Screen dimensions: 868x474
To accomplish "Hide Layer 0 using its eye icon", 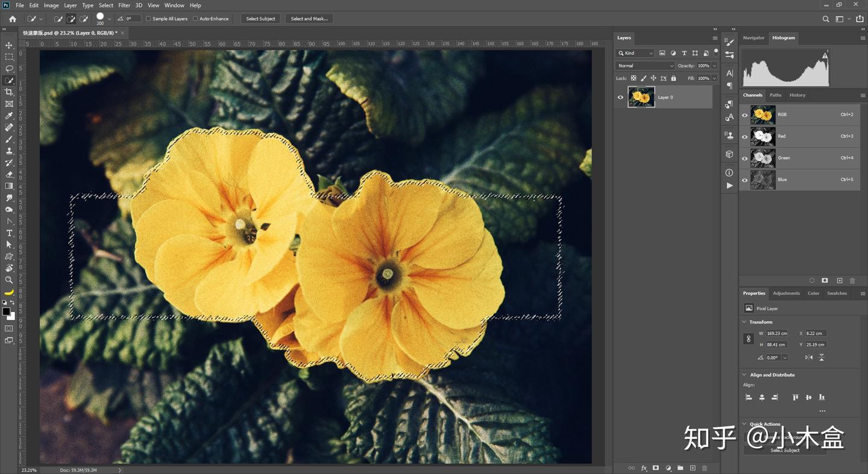I will coord(620,97).
